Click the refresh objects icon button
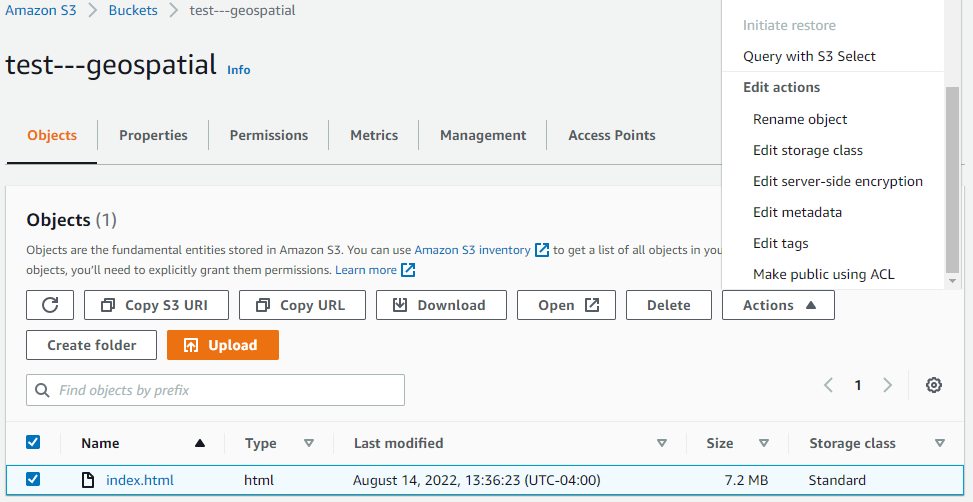 50,305
